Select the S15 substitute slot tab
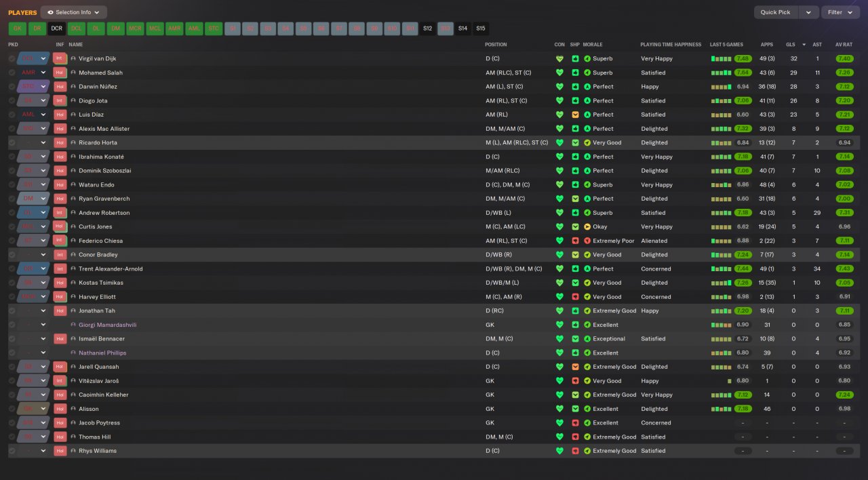This screenshot has width=868, height=480. 480,28
